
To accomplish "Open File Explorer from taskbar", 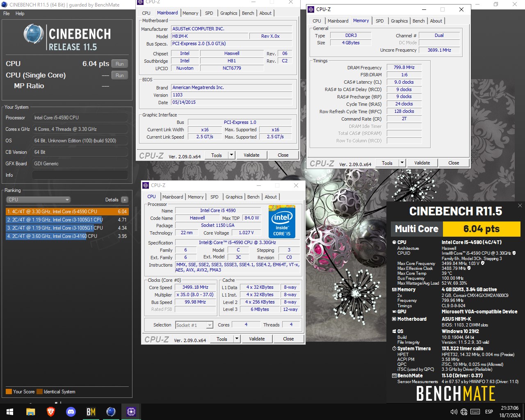I will [30, 412].
